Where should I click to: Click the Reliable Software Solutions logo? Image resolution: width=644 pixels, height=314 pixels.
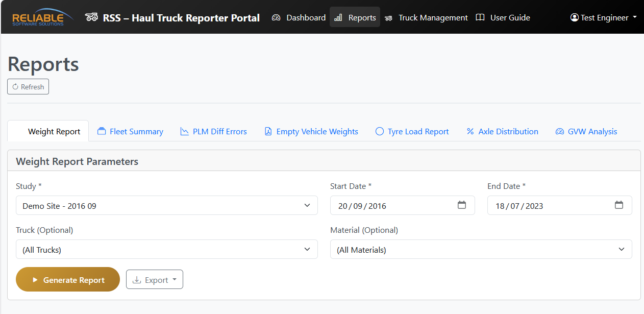click(x=43, y=17)
